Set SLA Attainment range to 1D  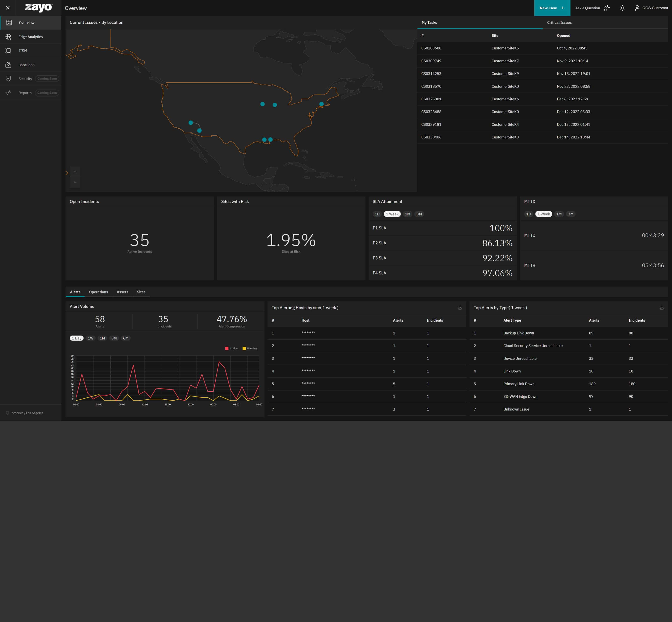coord(377,214)
